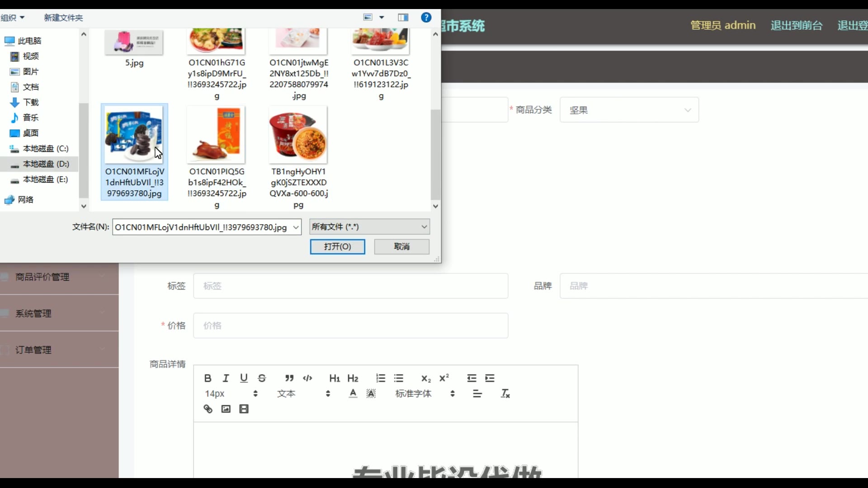Viewport: 868px width, 488px height.
Task: Expand the 系统管理 sidebar menu
Action: pyautogui.click(x=59, y=313)
